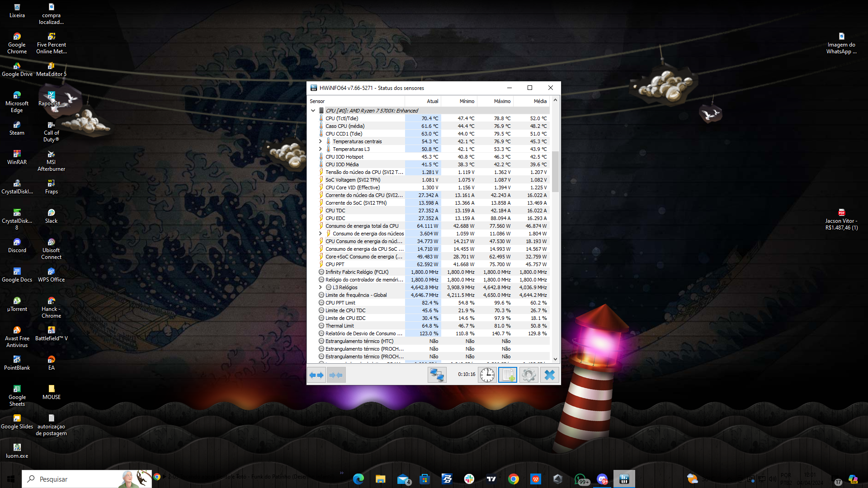This screenshot has height=488, width=868.
Task: Click the Mínimo column header
Action: [x=459, y=101]
